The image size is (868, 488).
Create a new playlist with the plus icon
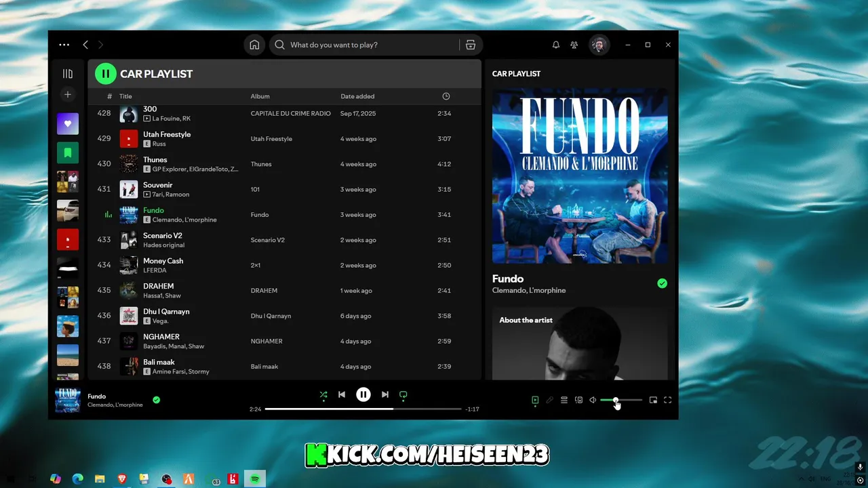pos(68,95)
